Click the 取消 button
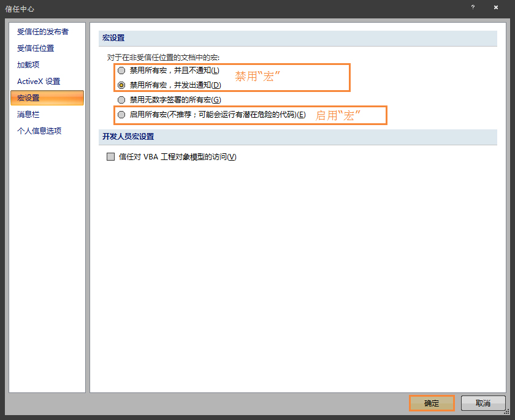The height and width of the screenshot is (420, 515). (x=483, y=403)
